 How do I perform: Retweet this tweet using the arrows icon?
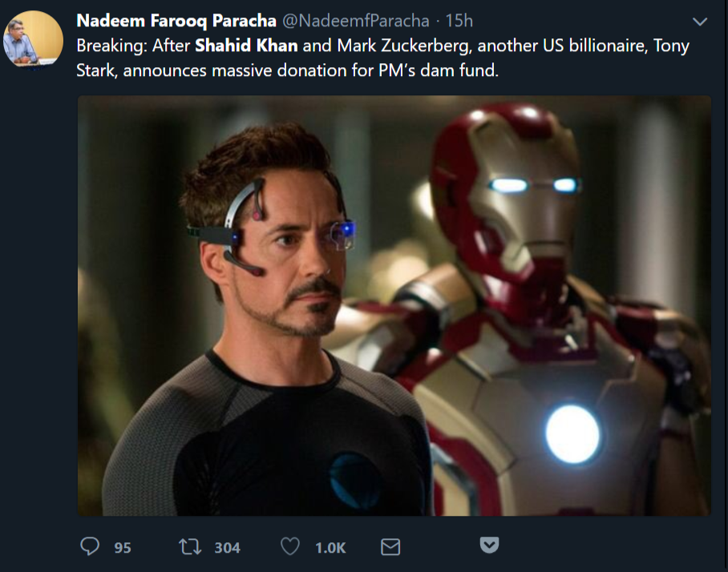click(190, 546)
